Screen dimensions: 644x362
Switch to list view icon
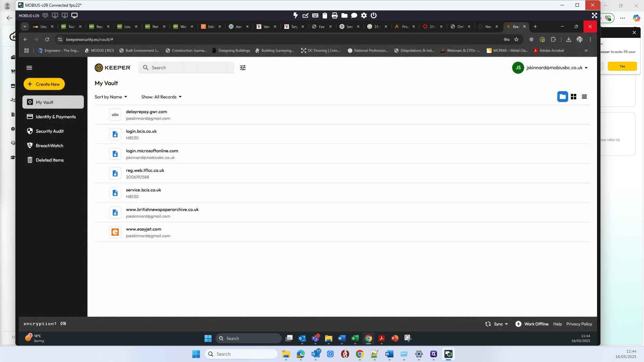coord(584,97)
